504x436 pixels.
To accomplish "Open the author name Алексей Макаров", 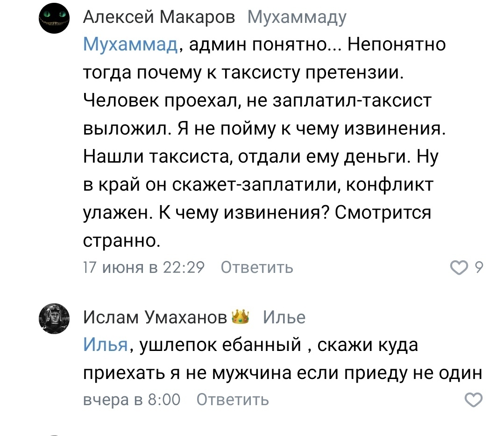I will pyautogui.click(x=159, y=18).
